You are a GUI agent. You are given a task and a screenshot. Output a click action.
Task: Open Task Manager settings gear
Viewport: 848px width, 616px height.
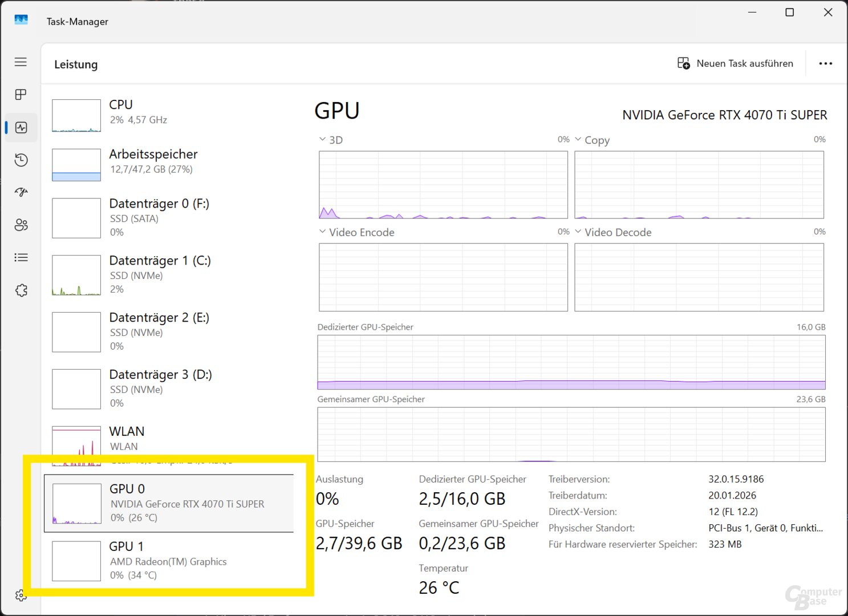tap(21, 595)
